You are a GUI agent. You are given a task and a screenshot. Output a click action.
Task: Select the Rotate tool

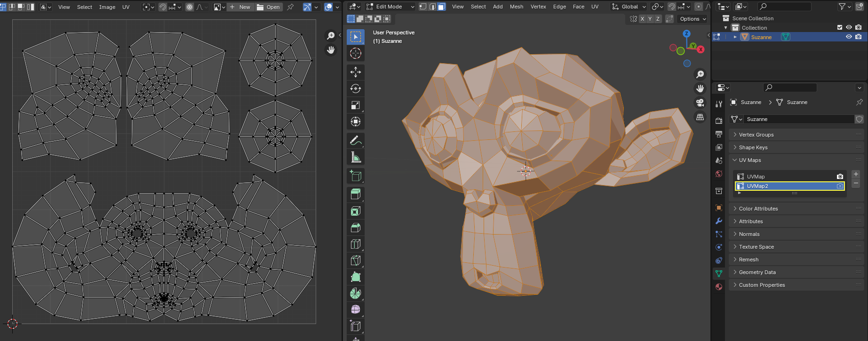click(356, 89)
